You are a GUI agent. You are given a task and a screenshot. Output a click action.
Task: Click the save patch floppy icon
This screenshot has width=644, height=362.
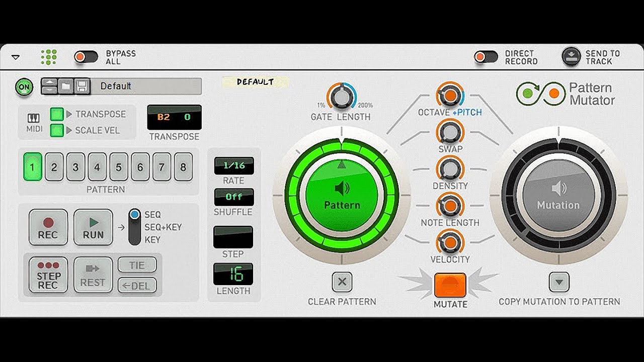82,86
